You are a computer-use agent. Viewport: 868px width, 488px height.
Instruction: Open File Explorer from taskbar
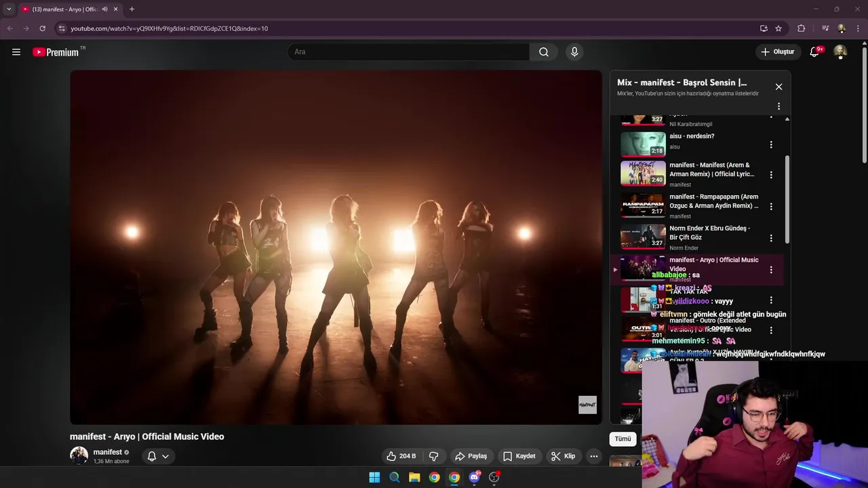[414, 477]
